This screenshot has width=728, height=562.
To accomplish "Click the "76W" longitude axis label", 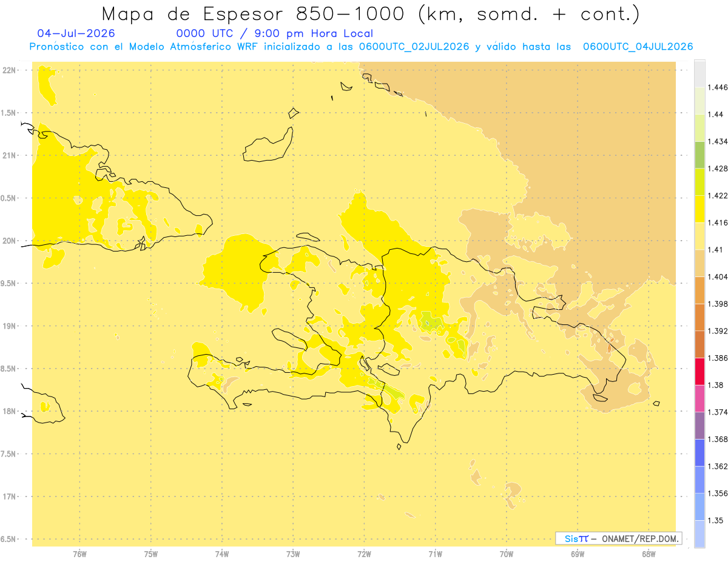I will [x=79, y=554].
